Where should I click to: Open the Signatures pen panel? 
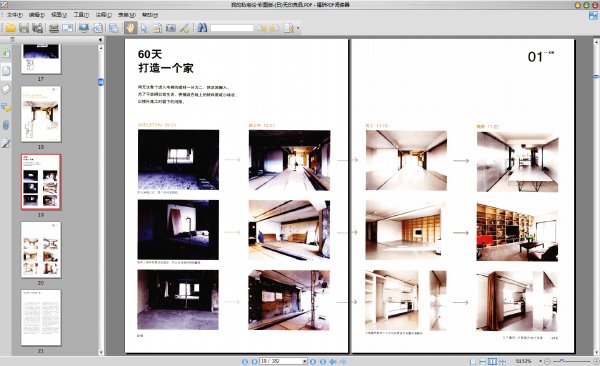[x=6, y=143]
